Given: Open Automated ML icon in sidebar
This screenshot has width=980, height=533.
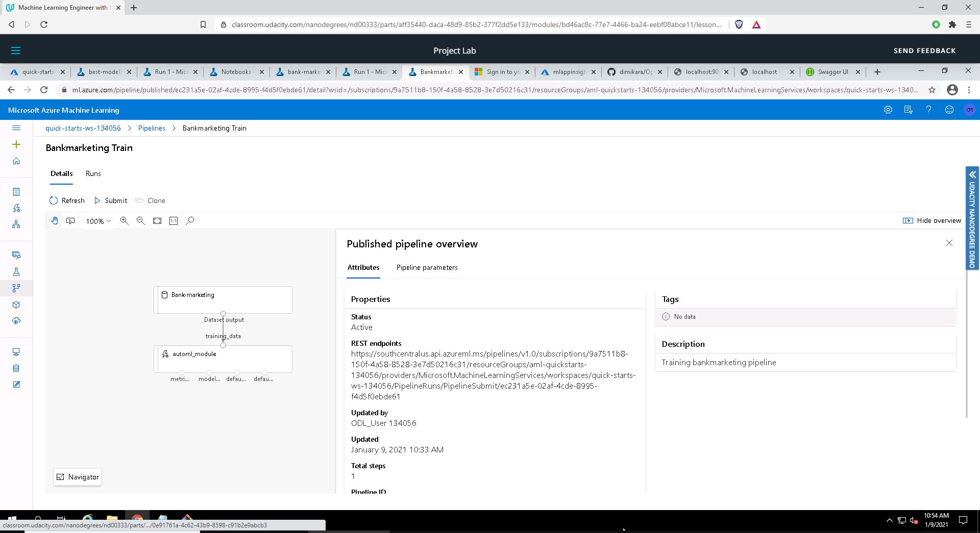Looking at the screenshot, I should point(16,208).
